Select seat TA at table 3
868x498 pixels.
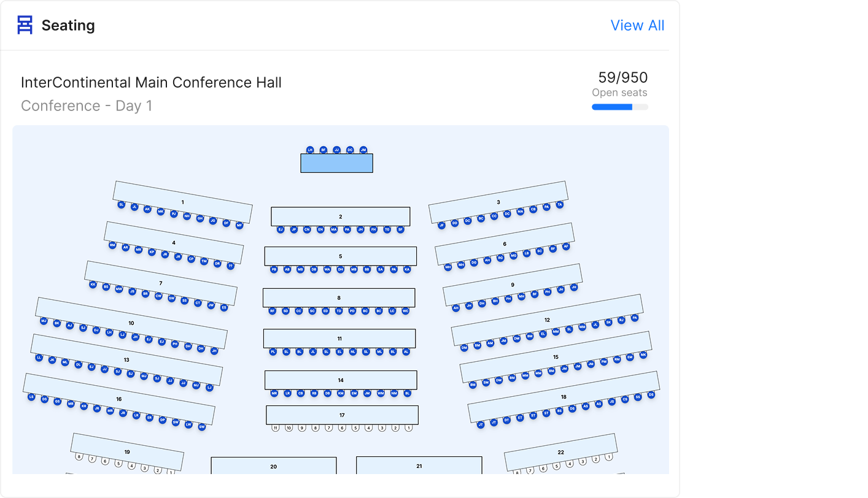(x=559, y=205)
